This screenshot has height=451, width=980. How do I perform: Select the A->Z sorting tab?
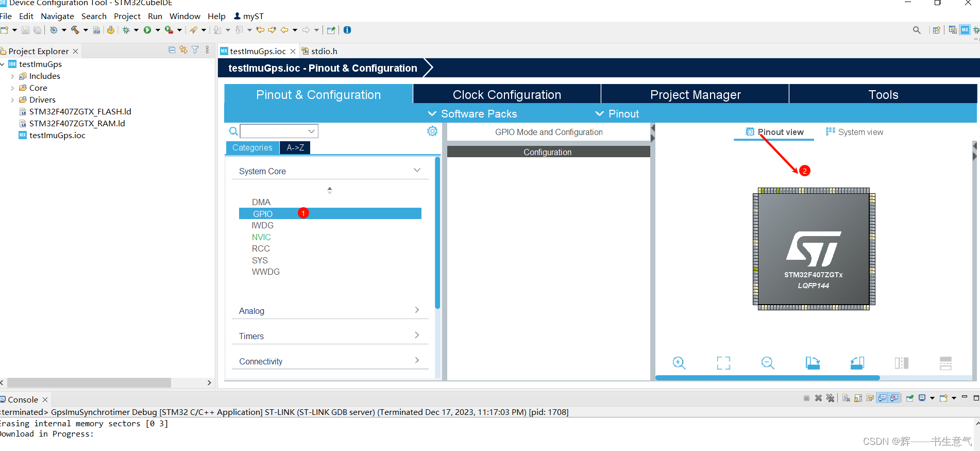(295, 147)
